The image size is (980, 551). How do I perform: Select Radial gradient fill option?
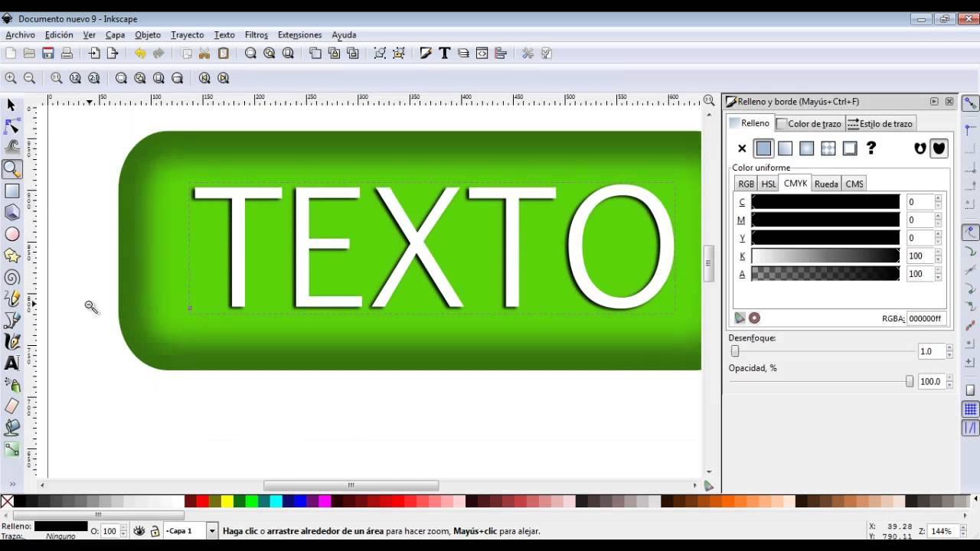pos(806,148)
